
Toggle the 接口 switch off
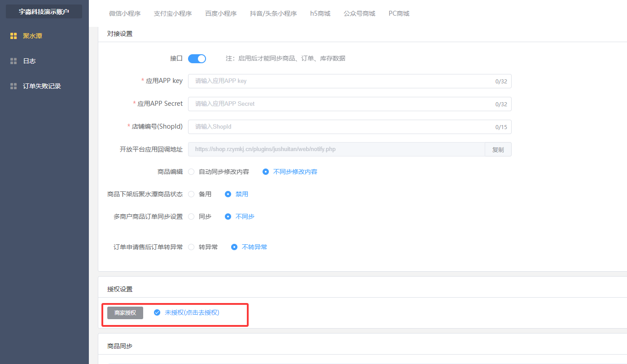point(197,58)
